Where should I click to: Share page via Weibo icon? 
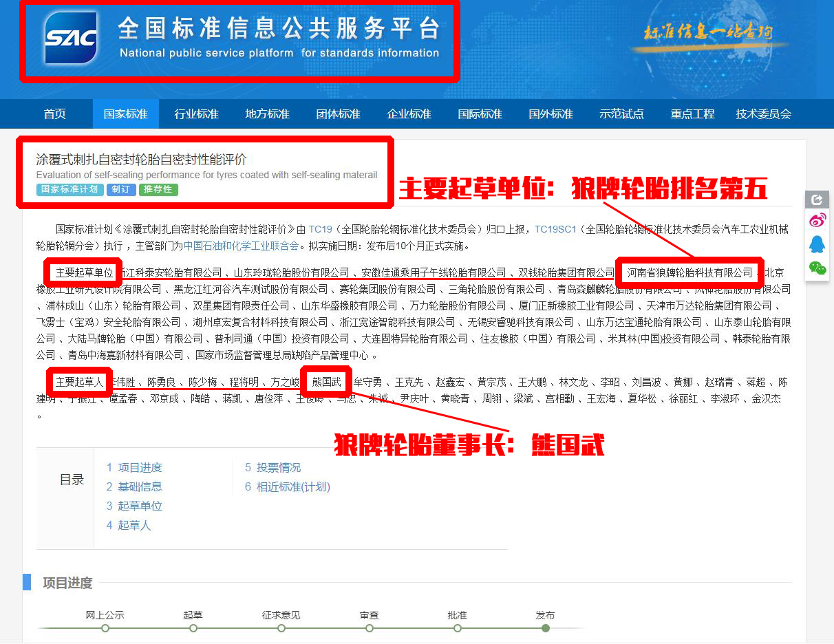[x=817, y=221]
